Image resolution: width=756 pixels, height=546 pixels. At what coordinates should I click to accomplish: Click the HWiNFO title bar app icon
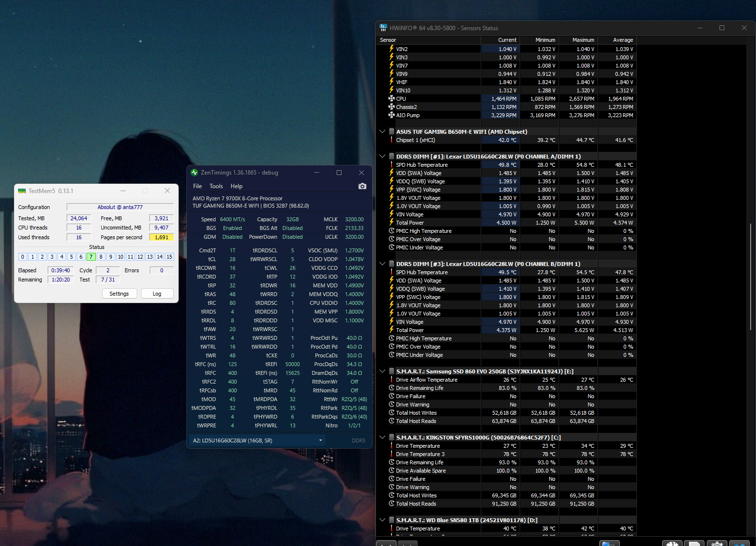click(x=383, y=28)
